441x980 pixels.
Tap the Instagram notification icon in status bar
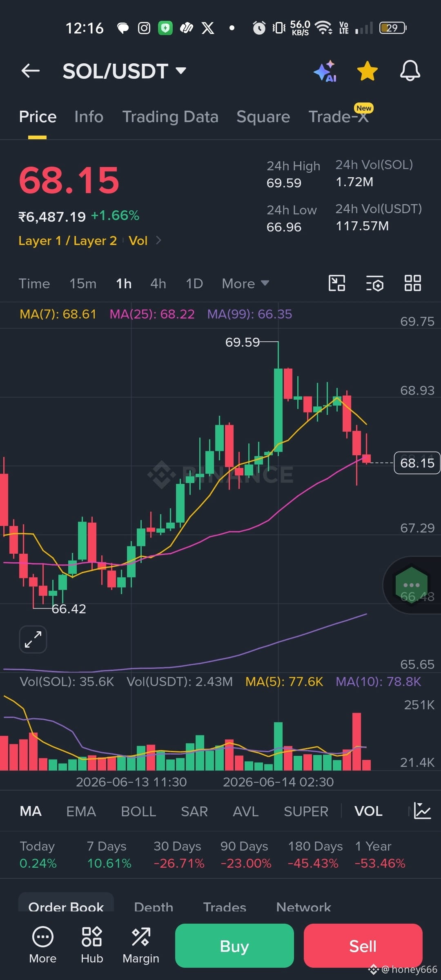(144, 28)
